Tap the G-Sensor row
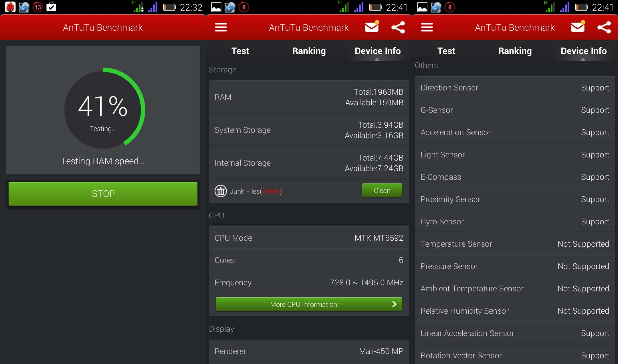This screenshot has height=364, width=618. [515, 110]
